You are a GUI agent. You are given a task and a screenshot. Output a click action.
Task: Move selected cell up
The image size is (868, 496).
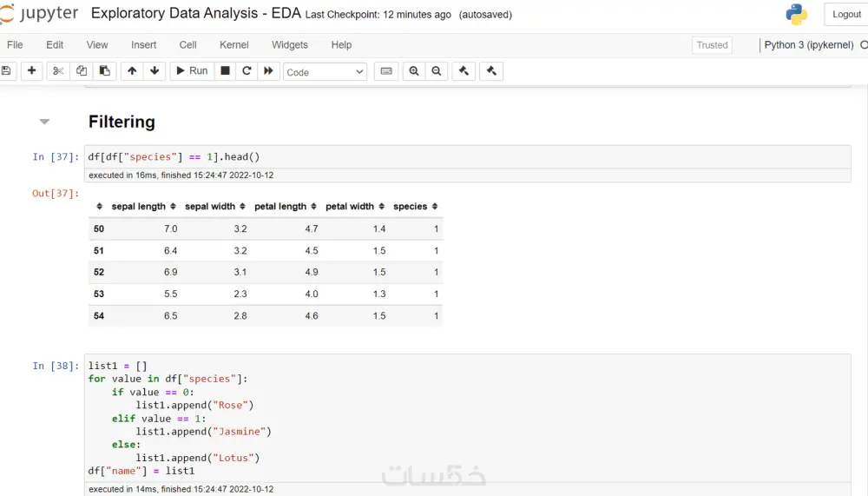[x=132, y=71]
